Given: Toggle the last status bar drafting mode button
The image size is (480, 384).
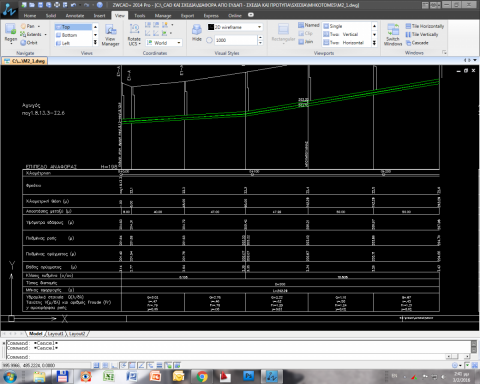Looking at the screenshot, I should click(x=177, y=365).
